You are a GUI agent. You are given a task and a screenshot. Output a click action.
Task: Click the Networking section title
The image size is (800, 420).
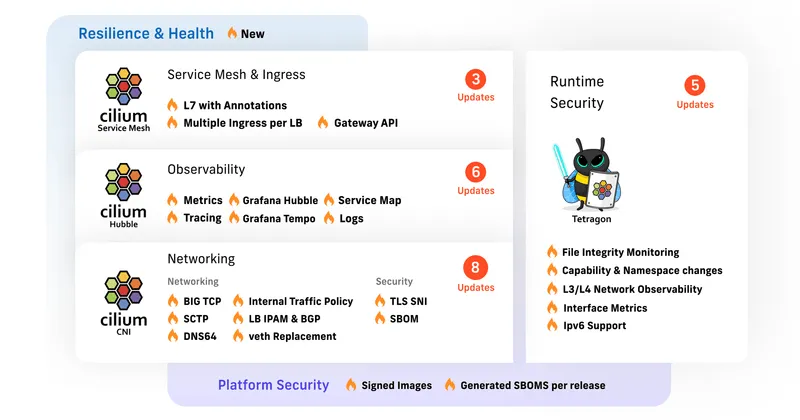click(x=201, y=259)
